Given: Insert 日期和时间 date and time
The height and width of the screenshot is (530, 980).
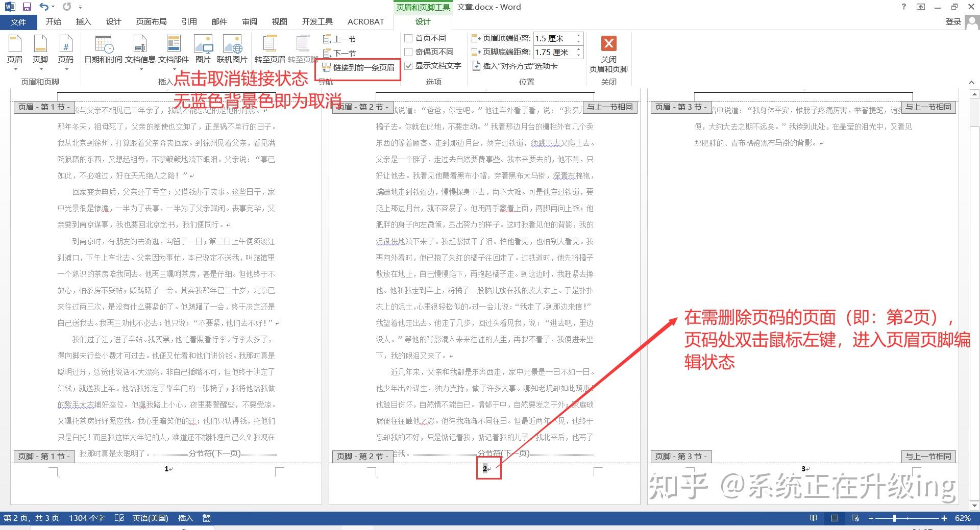Looking at the screenshot, I should coord(104,50).
